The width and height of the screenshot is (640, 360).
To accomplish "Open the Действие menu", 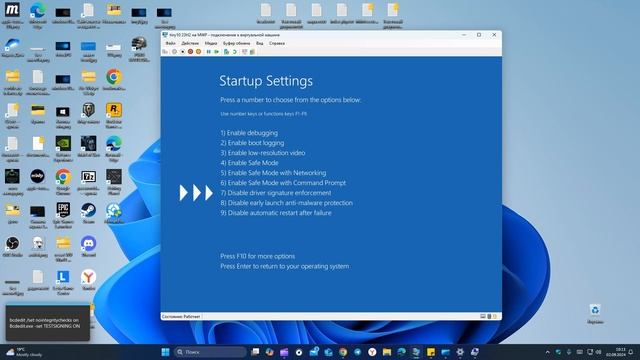I will 190,43.
